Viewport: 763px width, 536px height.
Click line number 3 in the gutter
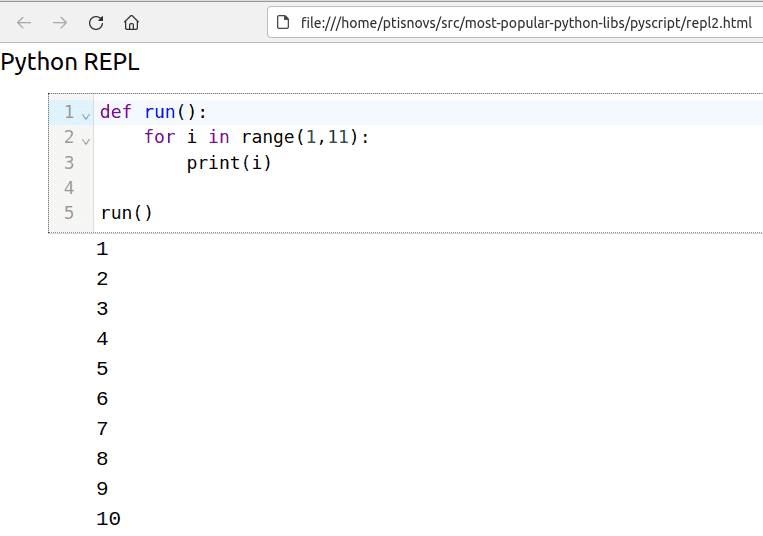pos(69,162)
